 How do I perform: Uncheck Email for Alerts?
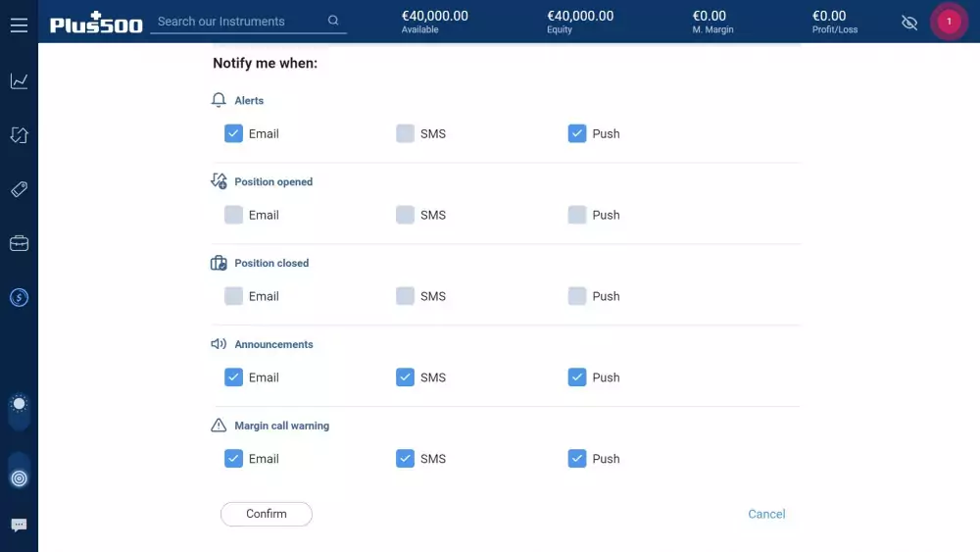click(233, 133)
